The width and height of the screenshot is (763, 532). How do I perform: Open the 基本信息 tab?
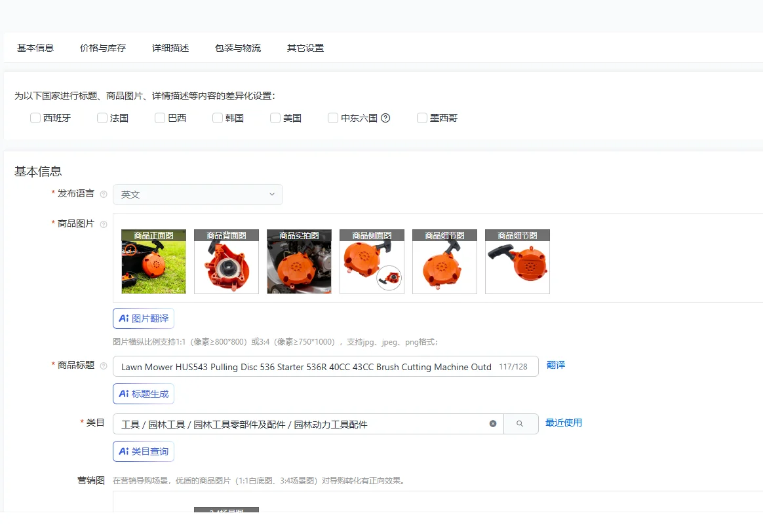pyautogui.click(x=35, y=48)
